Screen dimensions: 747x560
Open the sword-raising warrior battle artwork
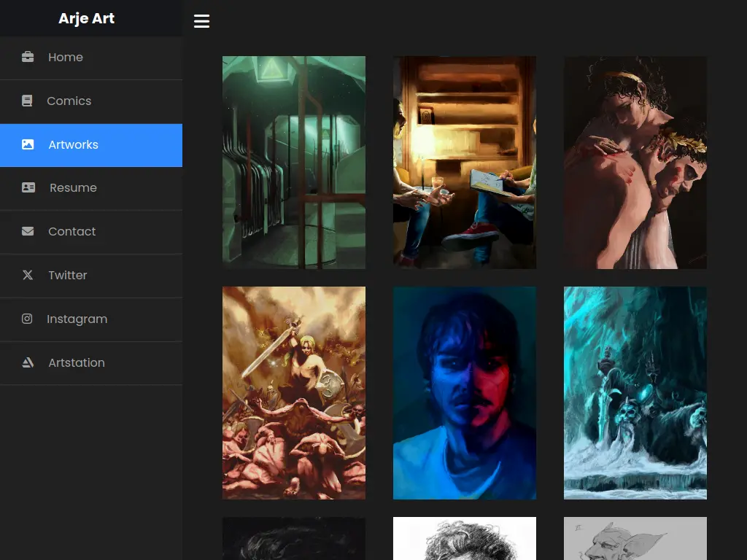point(294,393)
